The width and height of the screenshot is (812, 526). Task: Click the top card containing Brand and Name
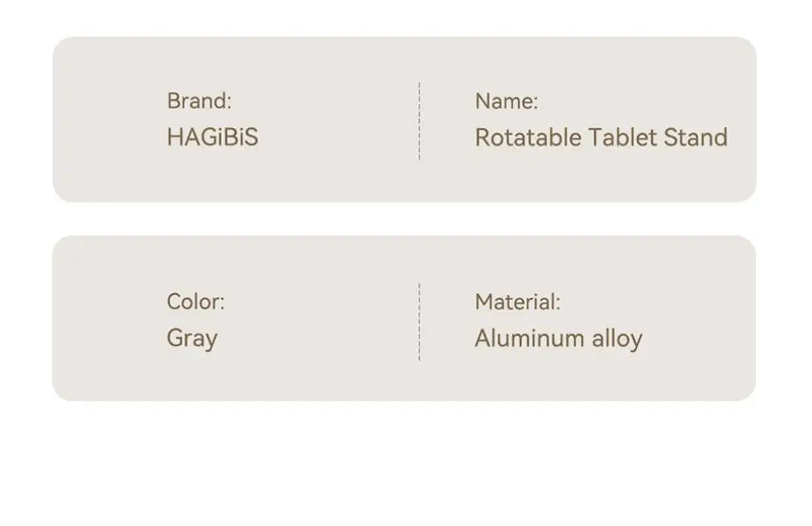[404, 119]
